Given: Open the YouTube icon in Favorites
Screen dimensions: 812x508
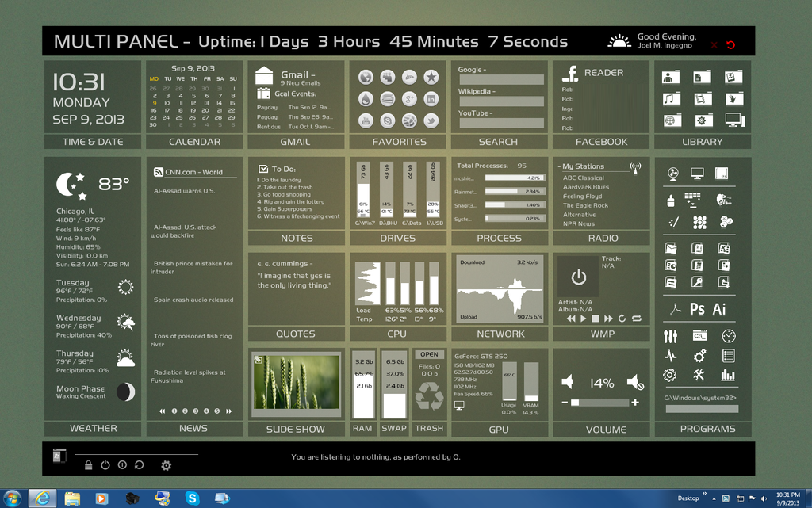Looking at the screenshot, I should point(366,120).
